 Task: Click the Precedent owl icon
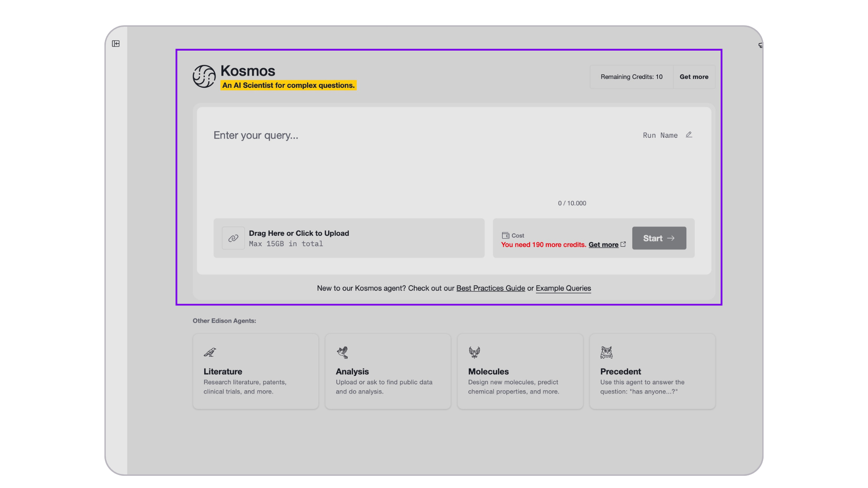[606, 352]
